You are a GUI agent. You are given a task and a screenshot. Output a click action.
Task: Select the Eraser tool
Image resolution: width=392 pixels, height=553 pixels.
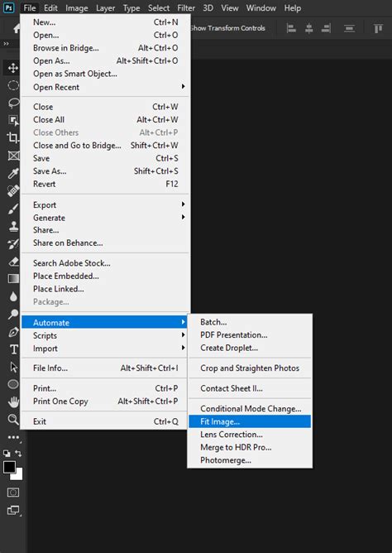pos(13,262)
